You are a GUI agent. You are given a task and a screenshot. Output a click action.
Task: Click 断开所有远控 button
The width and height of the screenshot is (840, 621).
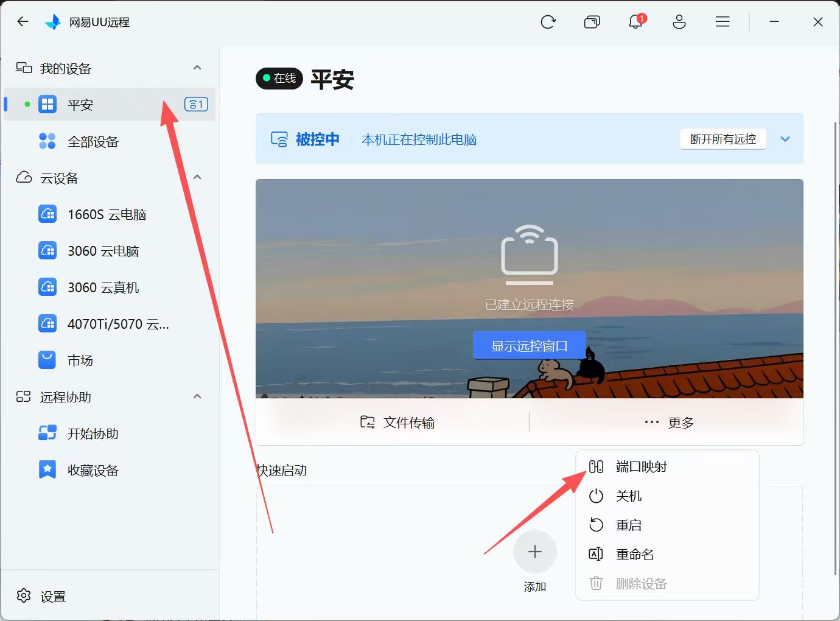point(723,139)
